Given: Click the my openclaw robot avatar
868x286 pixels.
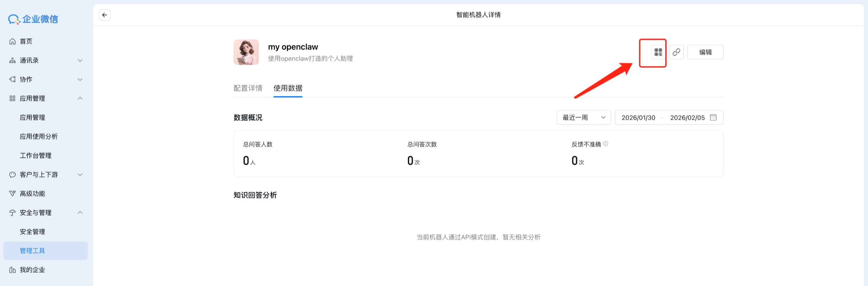Looking at the screenshot, I should (246, 52).
